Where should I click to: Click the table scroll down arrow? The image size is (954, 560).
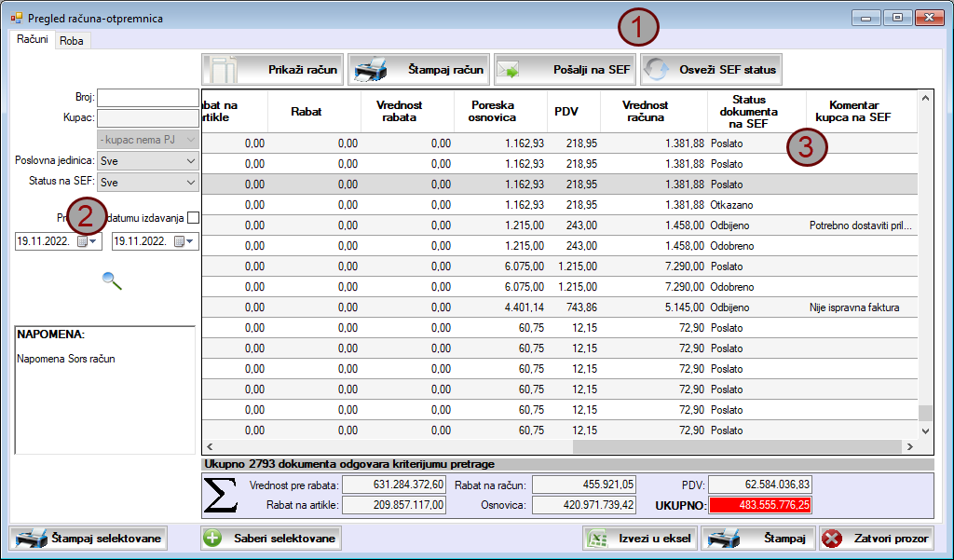click(925, 431)
